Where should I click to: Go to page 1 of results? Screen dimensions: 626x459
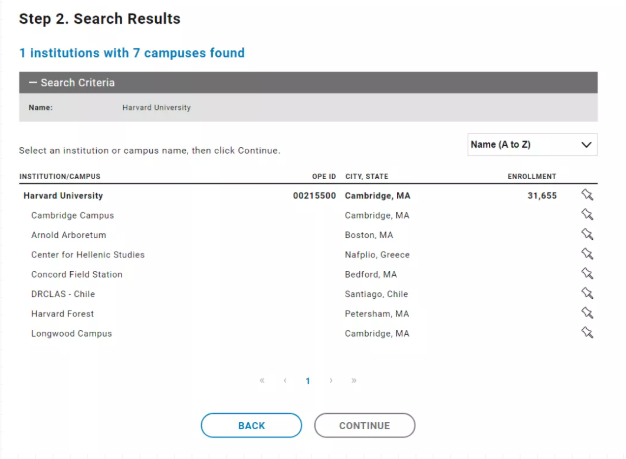308,381
